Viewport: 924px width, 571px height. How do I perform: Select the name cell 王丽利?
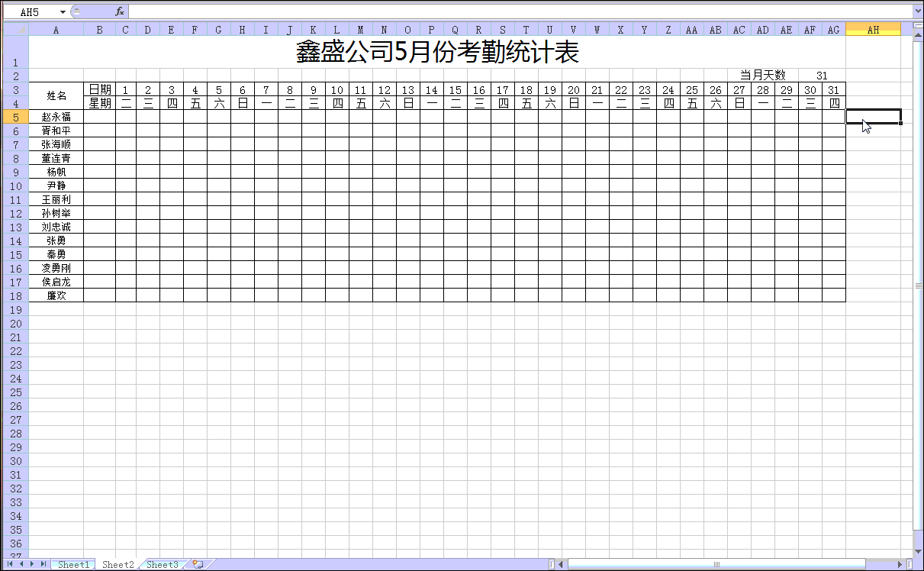(56, 199)
